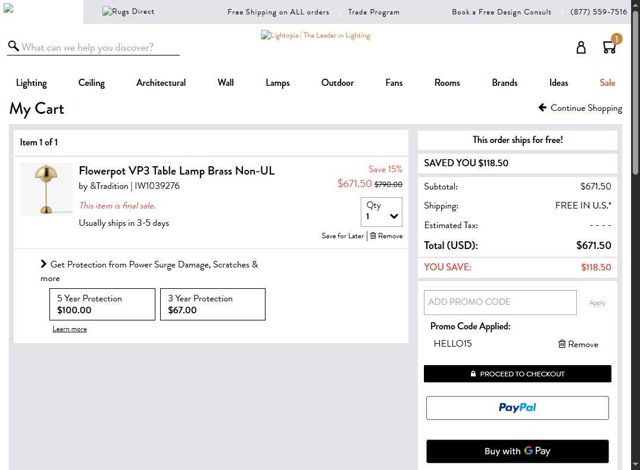The height and width of the screenshot is (470, 640).
Task: Open the Rooms menu
Action: 447,83
